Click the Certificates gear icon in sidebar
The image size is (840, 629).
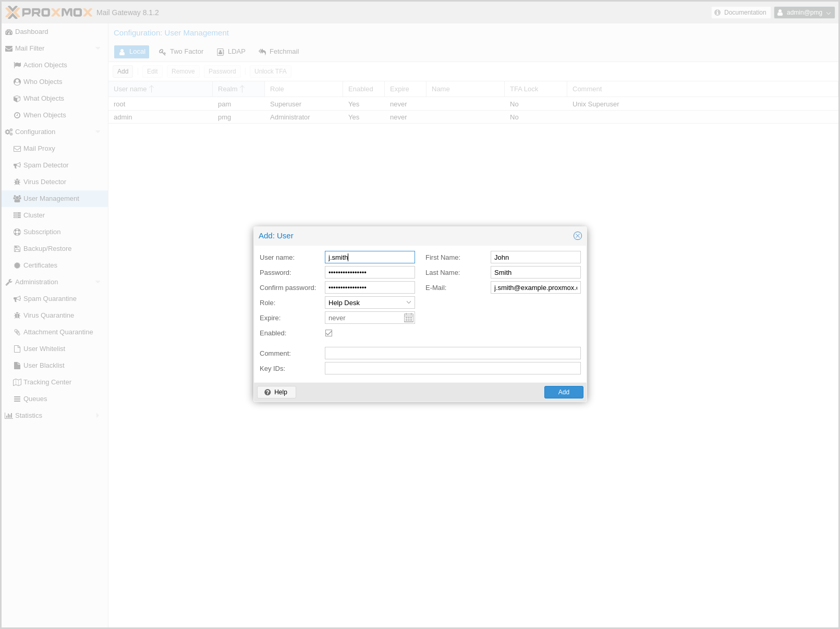point(17,265)
